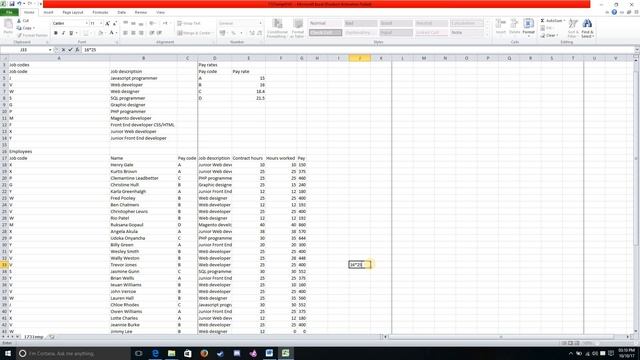The image size is (640, 360).
Task: Toggle Bold formatting
Action: point(56,33)
